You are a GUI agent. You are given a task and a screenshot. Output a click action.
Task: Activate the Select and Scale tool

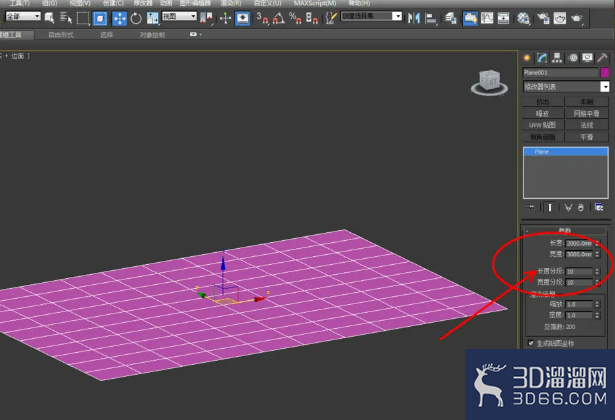point(152,18)
